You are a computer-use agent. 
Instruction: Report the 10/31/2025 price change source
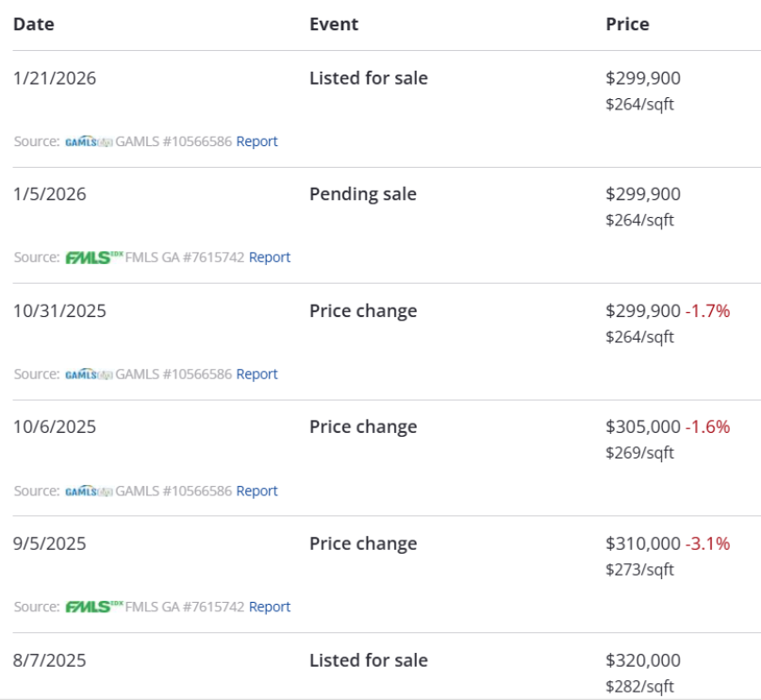pos(256,375)
